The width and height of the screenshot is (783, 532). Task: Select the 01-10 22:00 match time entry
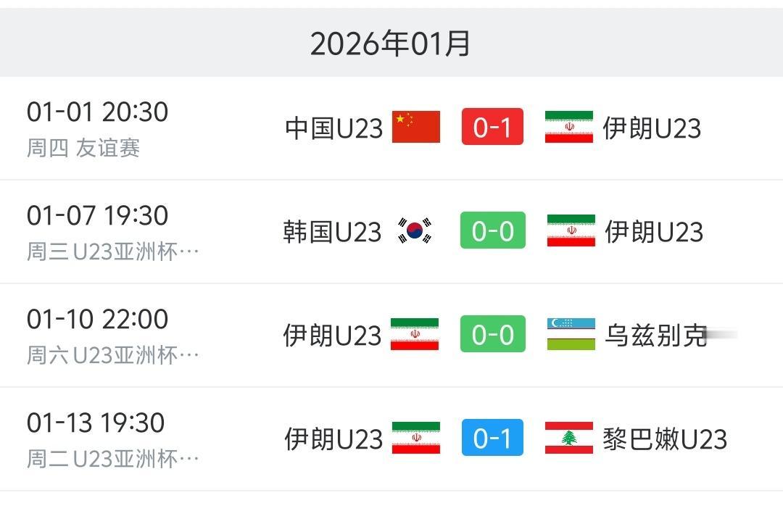(x=97, y=319)
